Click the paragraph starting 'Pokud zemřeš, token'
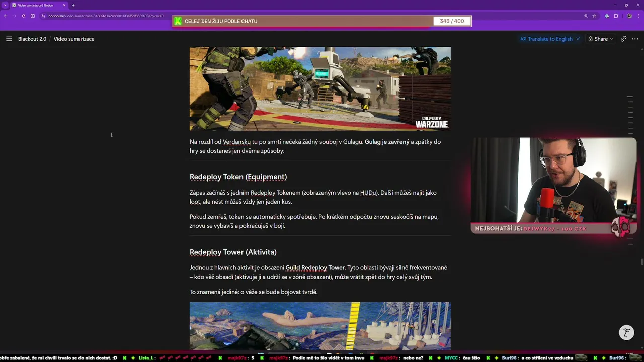644x362 pixels. tap(314, 222)
